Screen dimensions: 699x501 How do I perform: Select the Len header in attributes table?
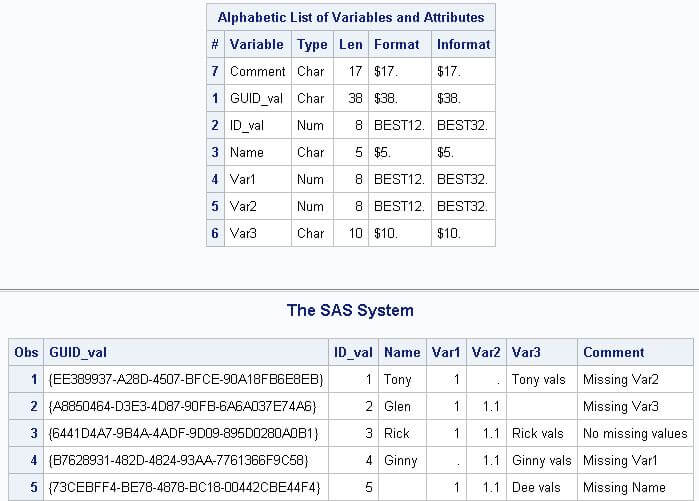point(350,44)
